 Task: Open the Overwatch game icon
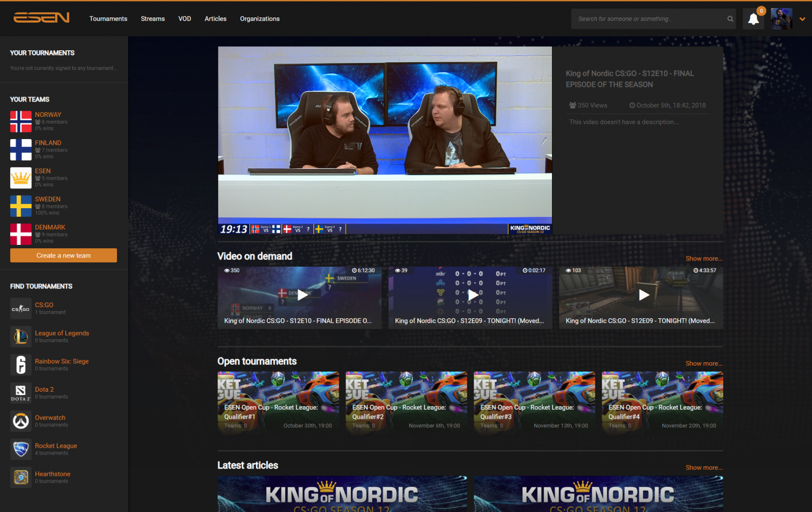tap(21, 421)
